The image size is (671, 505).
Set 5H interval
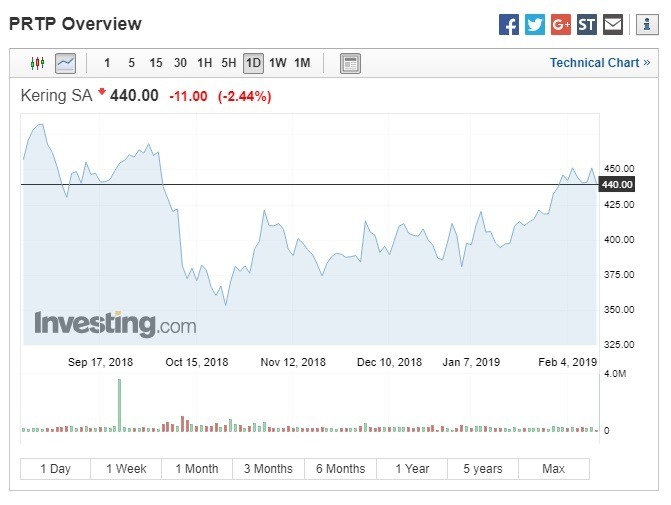click(x=229, y=63)
